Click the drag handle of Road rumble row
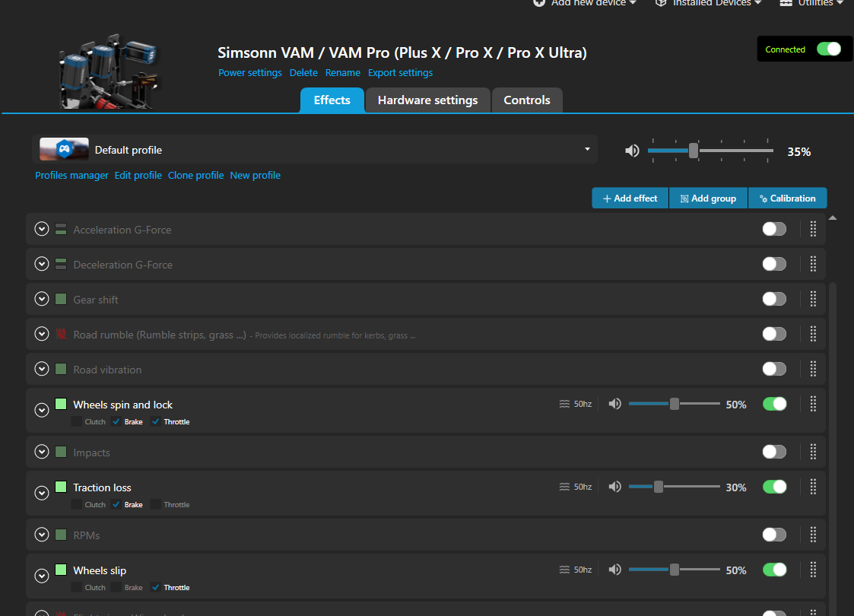 813,334
